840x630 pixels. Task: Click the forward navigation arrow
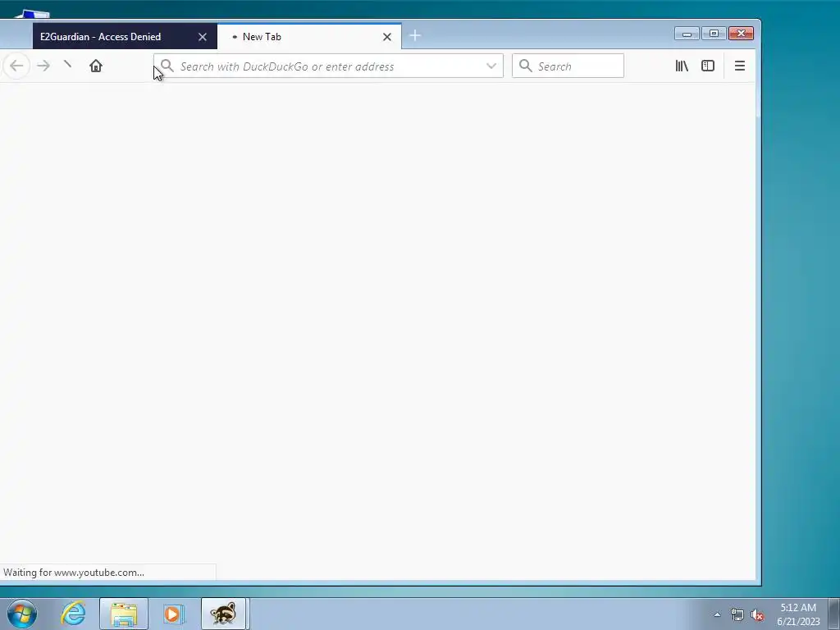click(43, 66)
